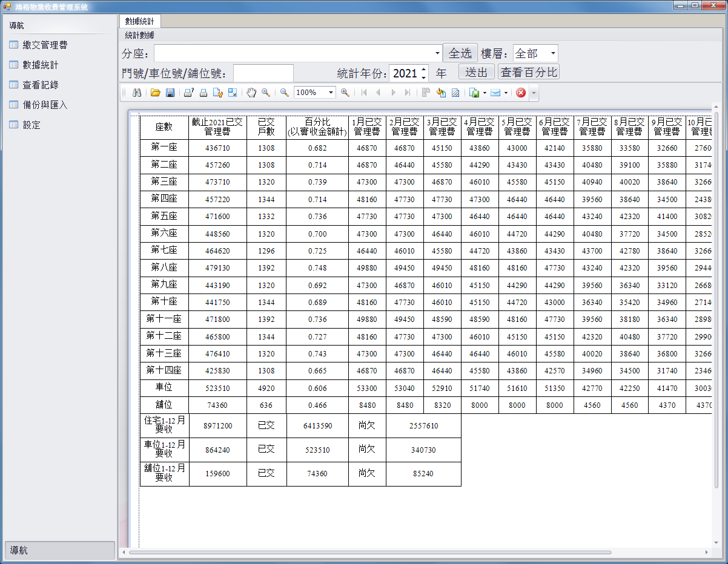Image resolution: width=728 pixels, height=564 pixels.
Task: Click the 第一座 row label
Action: coord(164,148)
